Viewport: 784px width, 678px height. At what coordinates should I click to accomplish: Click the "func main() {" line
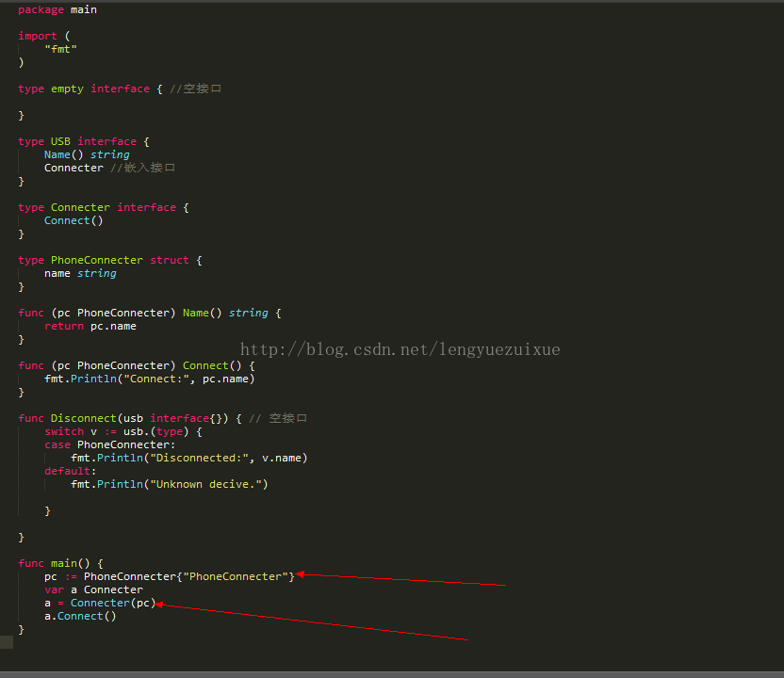60,563
